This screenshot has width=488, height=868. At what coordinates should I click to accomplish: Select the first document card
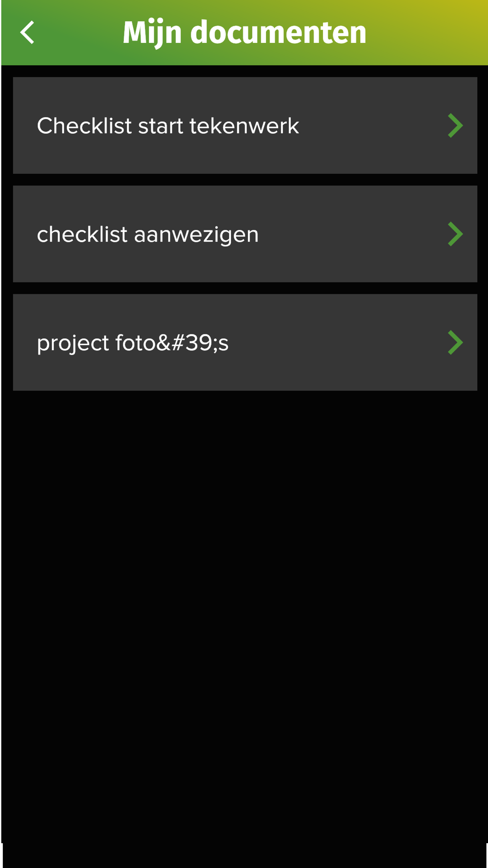(245, 125)
